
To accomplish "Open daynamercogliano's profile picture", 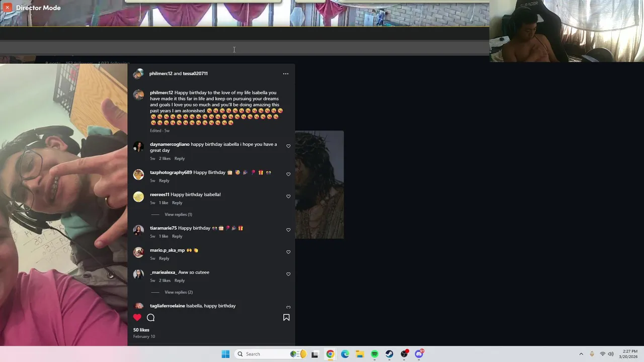I will pos(138,147).
